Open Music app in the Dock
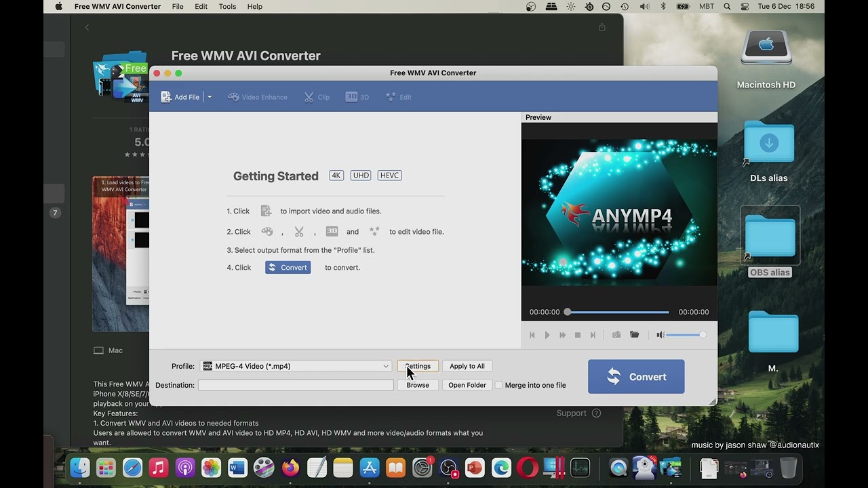Viewport: 868px width, 488px height. click(159, 468)
